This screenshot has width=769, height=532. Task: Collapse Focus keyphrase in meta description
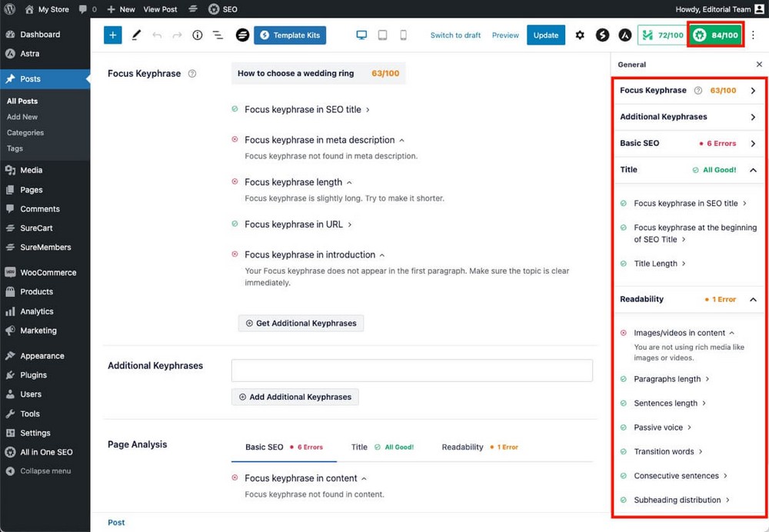[325, 140]
